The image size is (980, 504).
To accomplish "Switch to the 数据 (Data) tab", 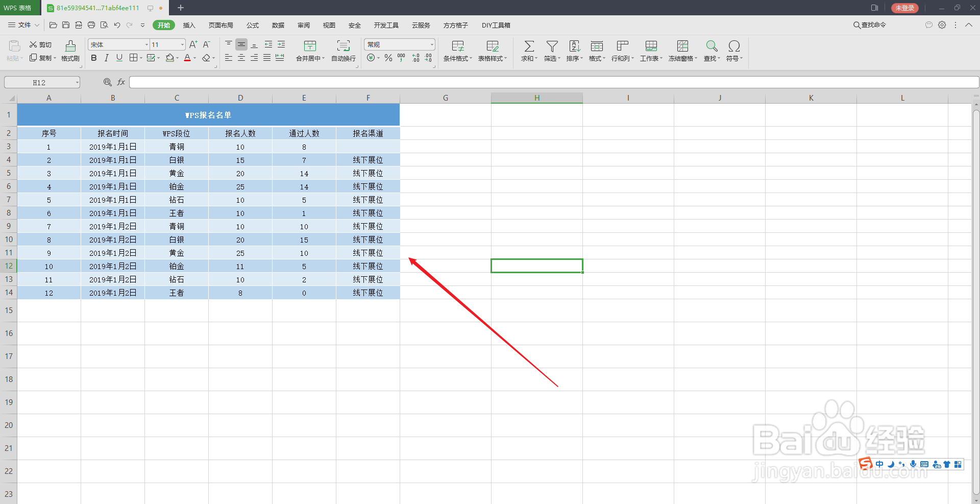I will pos(278,25).
